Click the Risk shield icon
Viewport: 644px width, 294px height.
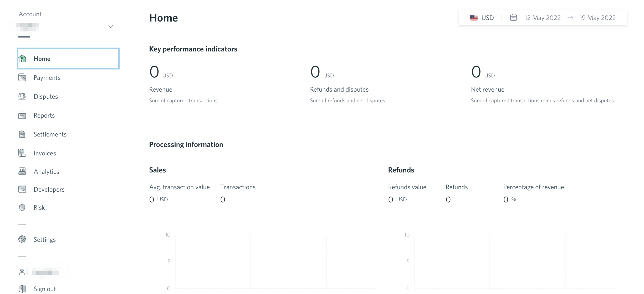[22, 207]
